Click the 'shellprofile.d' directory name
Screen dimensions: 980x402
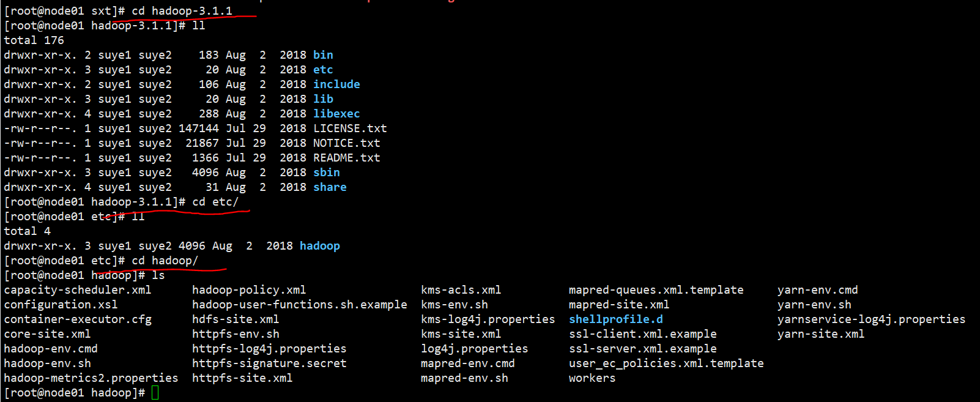[x=616, y=319]
